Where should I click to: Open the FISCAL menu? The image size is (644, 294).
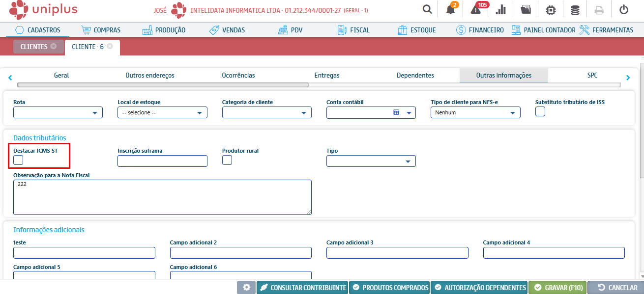[353, 30]
